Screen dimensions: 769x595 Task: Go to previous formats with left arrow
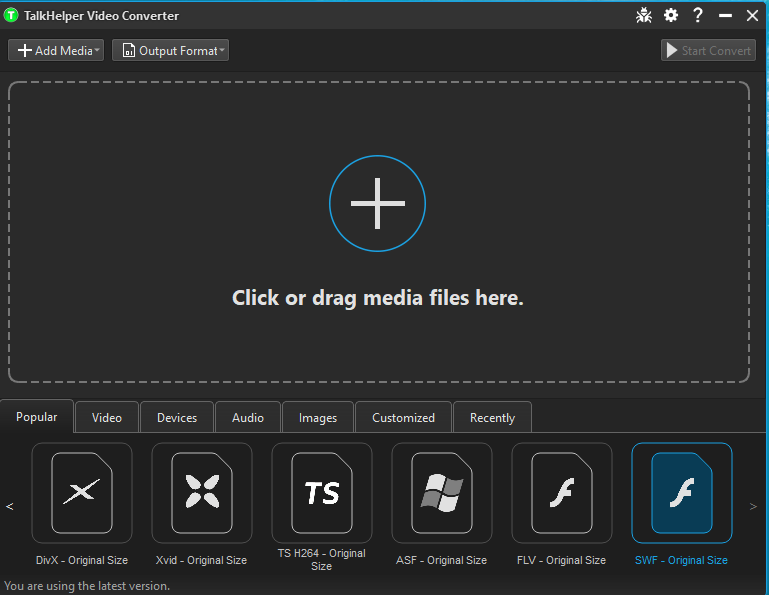tap(9, 506)
